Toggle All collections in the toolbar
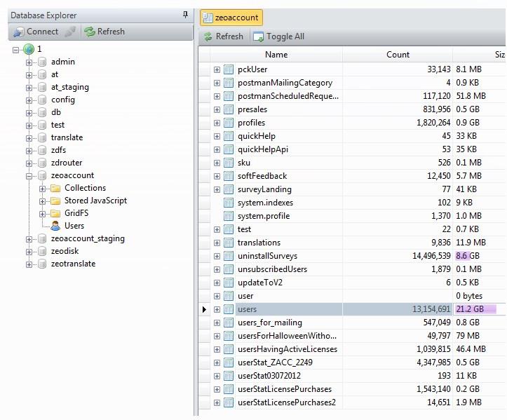This screenshot has height=420, width=507. tap(278, 36)
